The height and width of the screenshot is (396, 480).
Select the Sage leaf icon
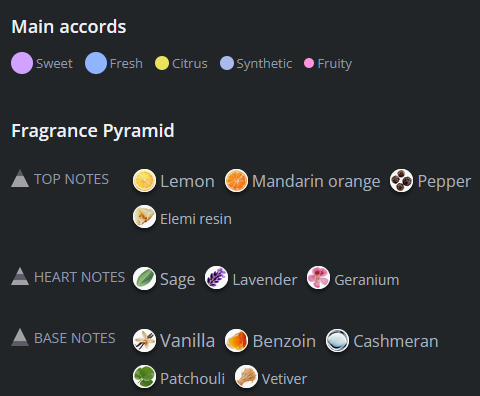[x=144, y=278]
